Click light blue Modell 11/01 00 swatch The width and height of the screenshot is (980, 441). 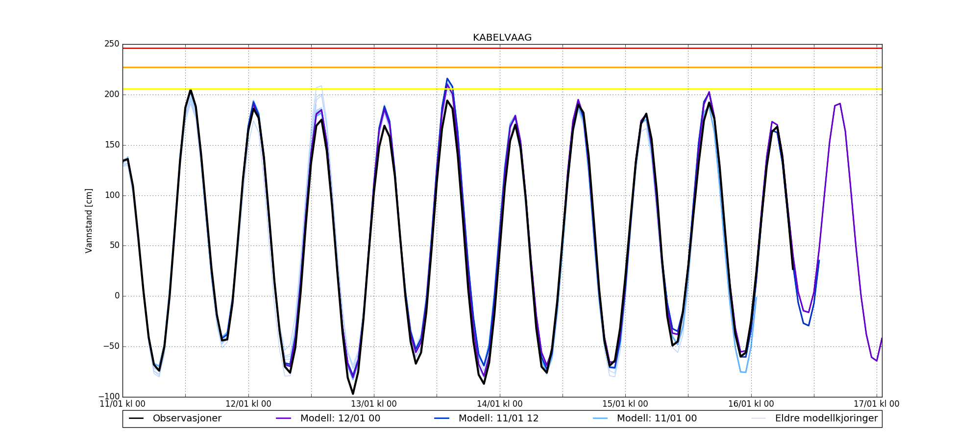click(600, 418)
